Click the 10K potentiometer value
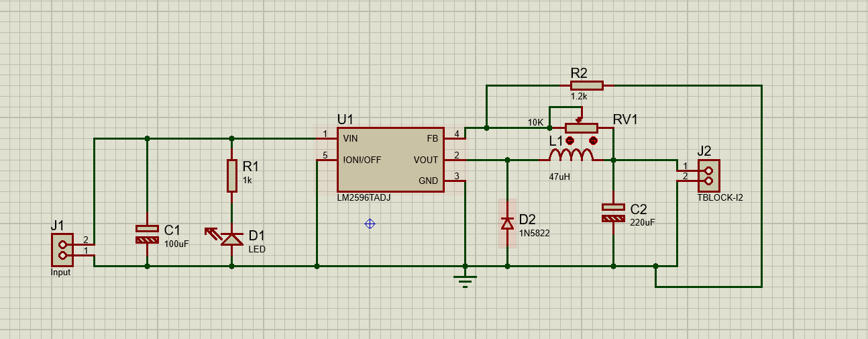Screen dimensions: 868x339 [535, 123]
